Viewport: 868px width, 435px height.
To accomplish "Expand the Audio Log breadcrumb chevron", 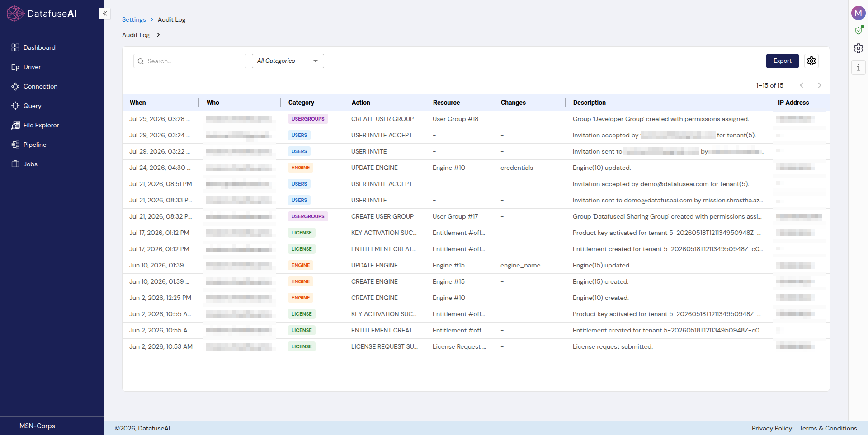I will pos(158,35).
